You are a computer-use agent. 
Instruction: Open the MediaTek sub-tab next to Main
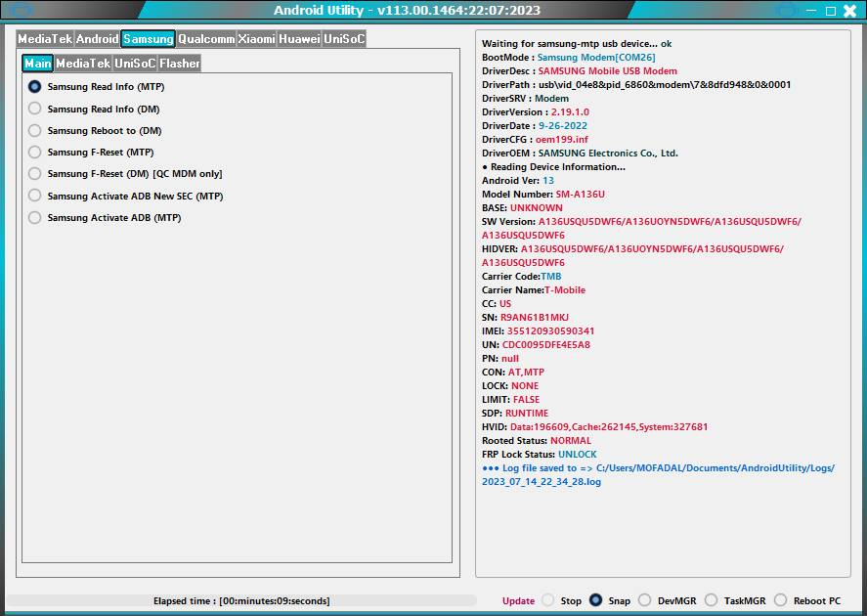tap(83, 63)
